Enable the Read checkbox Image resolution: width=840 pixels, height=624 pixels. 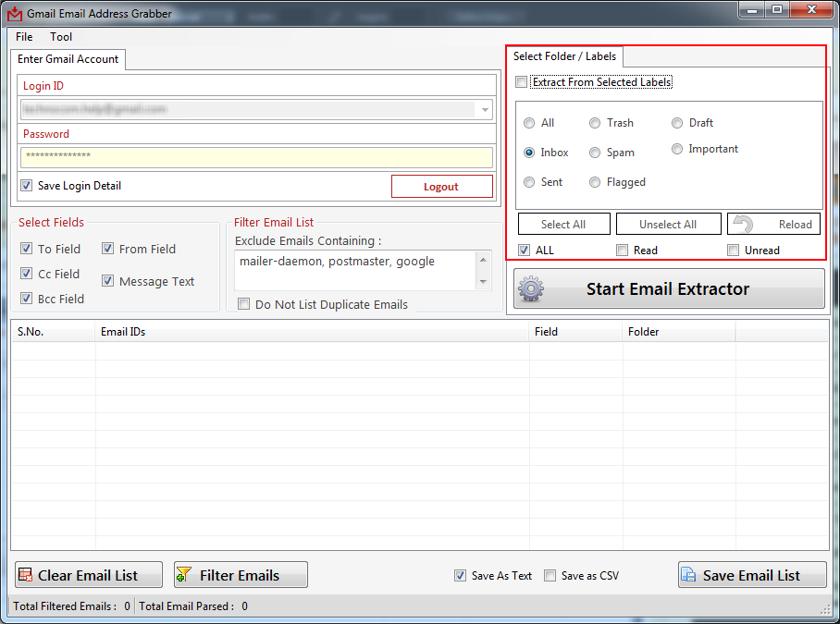pyautogui.click(x=622, y=250)
